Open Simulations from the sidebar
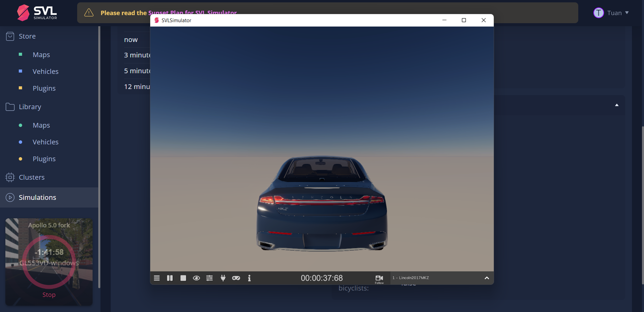644x312 pixels. pos(37,197)
